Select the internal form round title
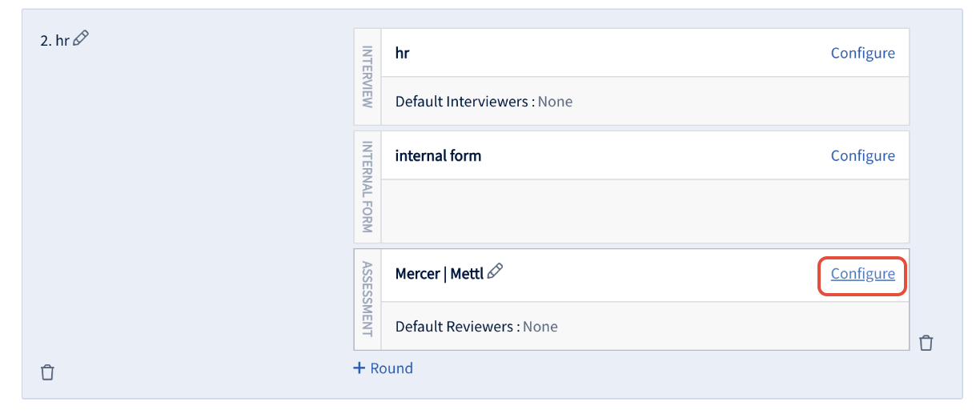 (x=438, y=155)
